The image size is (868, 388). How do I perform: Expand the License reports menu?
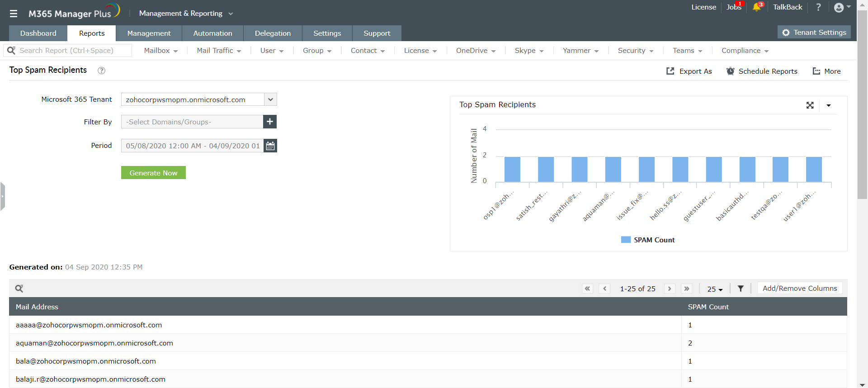point(420,51)
